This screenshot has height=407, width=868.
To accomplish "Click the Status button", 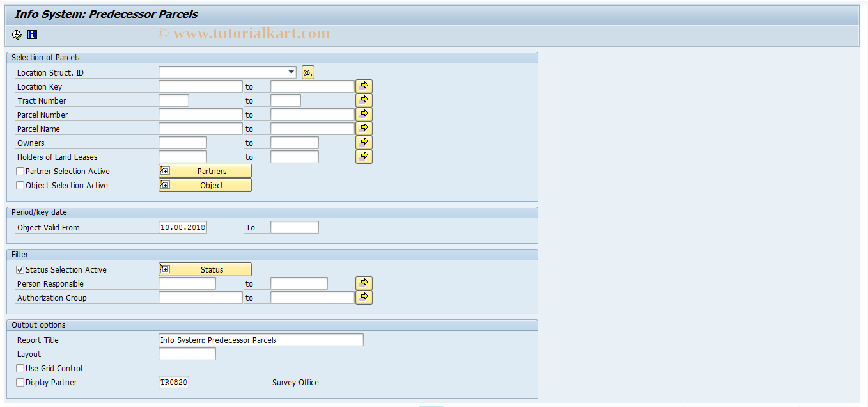I will 205,270.
